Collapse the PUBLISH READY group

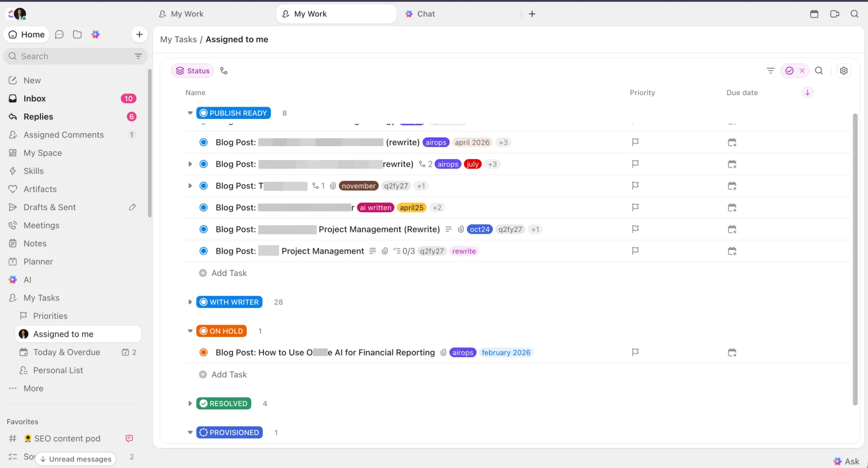click(x=190, y=113)
